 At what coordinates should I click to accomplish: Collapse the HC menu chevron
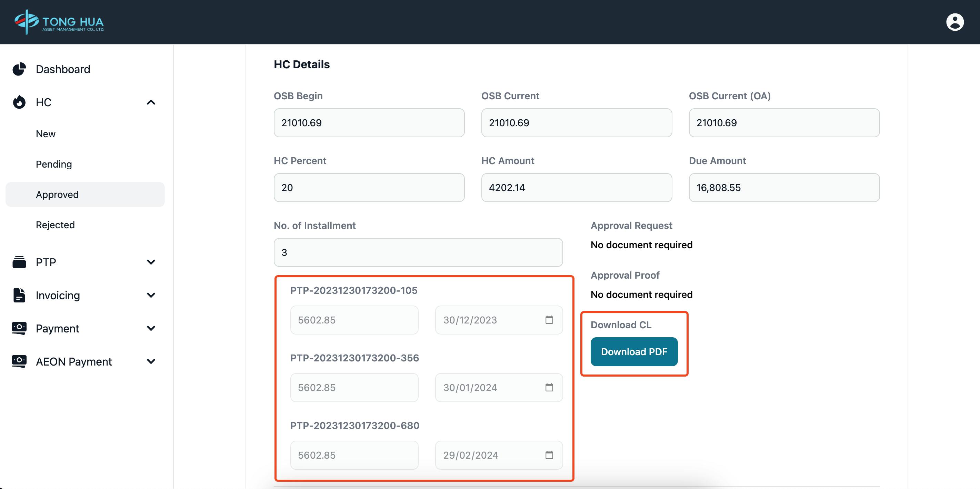[151, 102]
